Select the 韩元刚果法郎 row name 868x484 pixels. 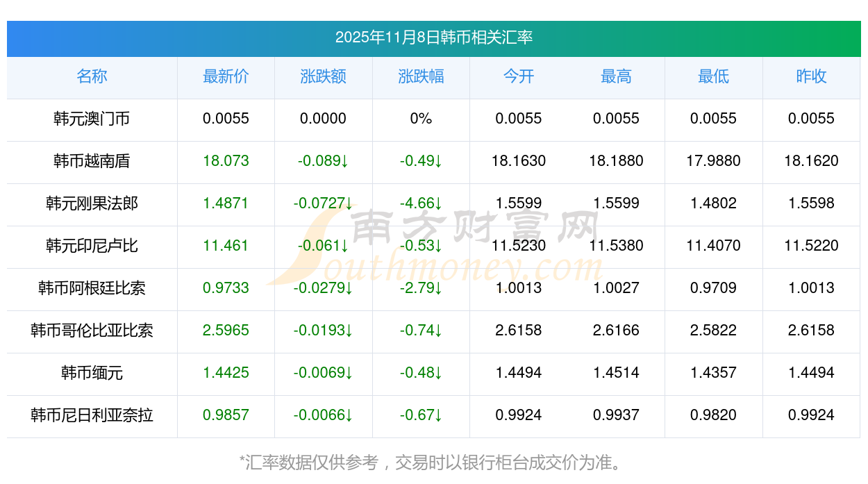[x=92, y=203]
